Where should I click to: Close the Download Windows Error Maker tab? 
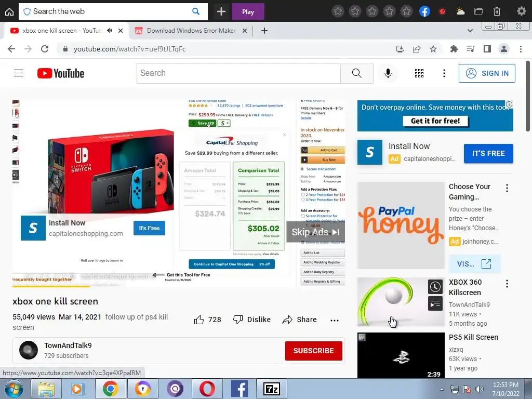coord(244,31)
